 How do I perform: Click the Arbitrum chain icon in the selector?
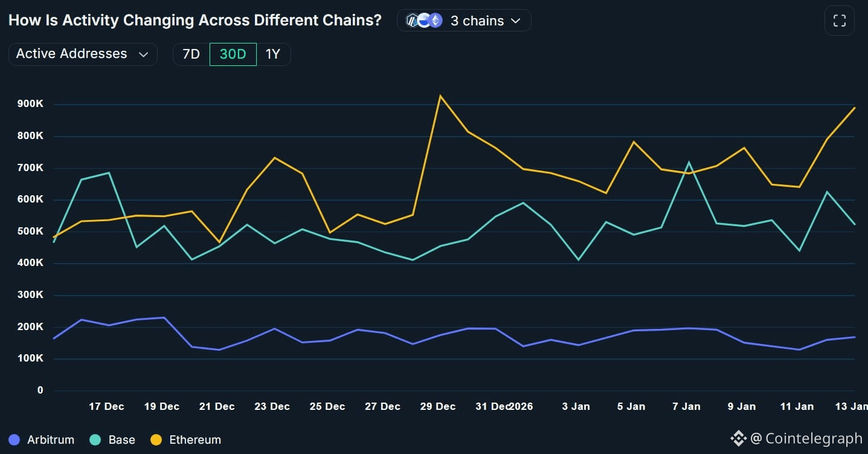point(413,20)
